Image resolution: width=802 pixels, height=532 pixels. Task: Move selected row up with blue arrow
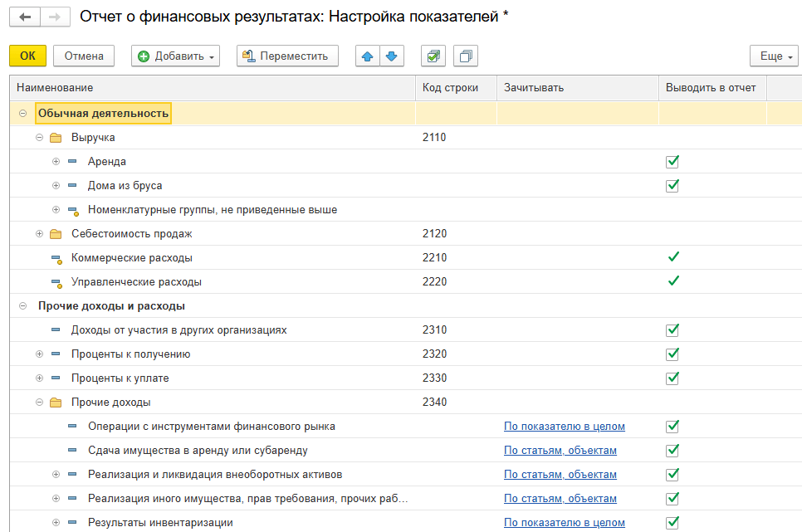(x=368, y=56)
